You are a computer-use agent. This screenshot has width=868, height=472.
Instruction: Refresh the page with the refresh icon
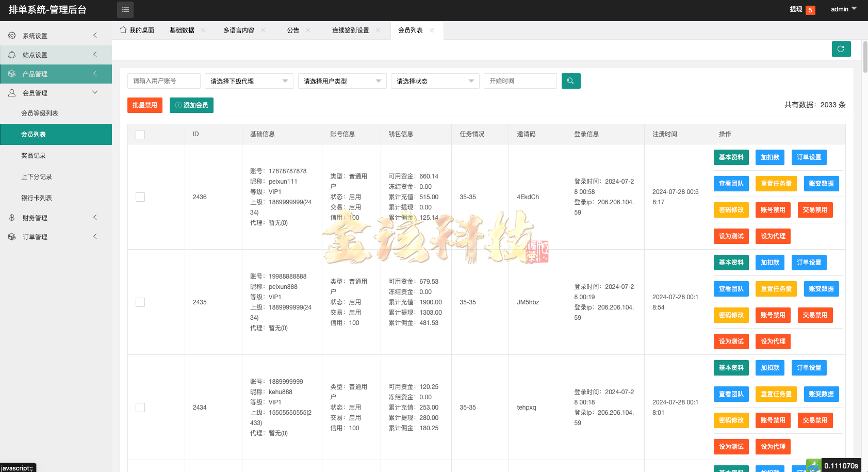[841, 49]
